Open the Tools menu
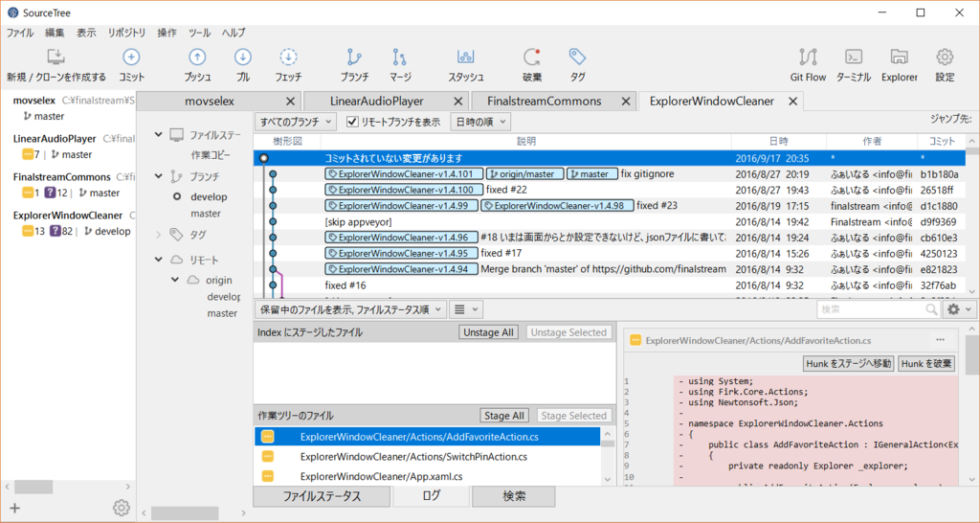This screenshot has width=980, height=523. 199,33
